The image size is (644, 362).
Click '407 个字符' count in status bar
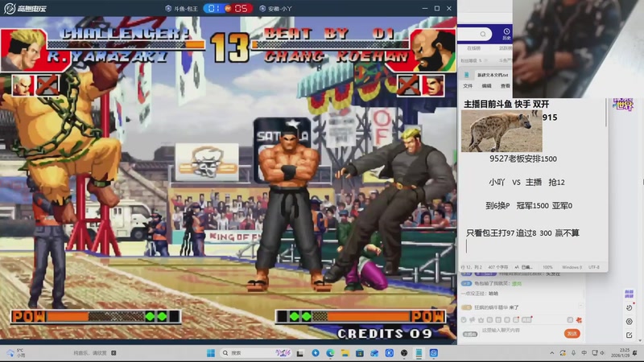[x=498, y=267]
